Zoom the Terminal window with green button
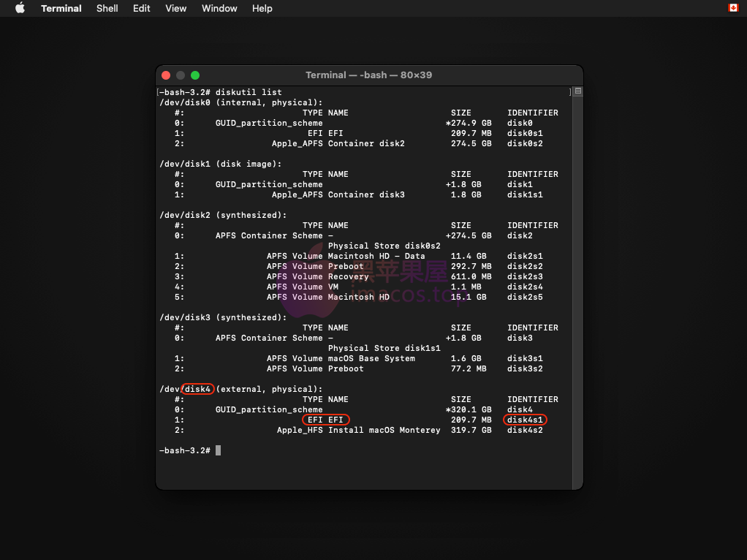The height and width of the screenshot is (560, 747). click(x=195, y=75)
